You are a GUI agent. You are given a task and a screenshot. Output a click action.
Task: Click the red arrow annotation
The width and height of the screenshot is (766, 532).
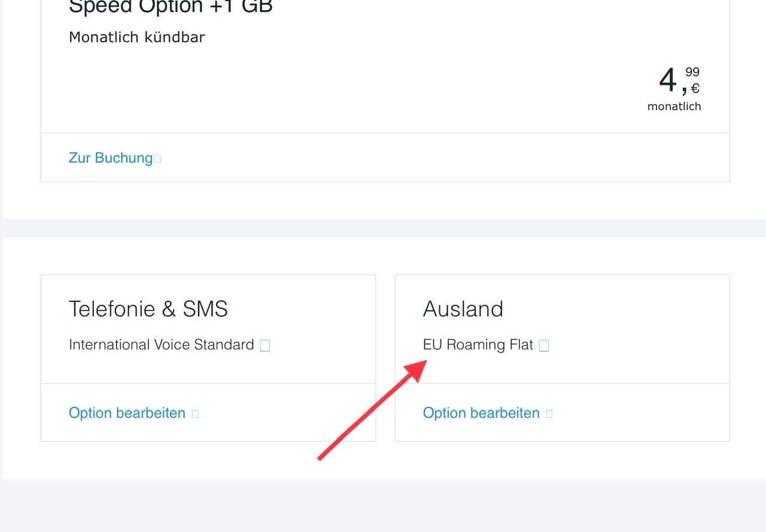[372, 410]
